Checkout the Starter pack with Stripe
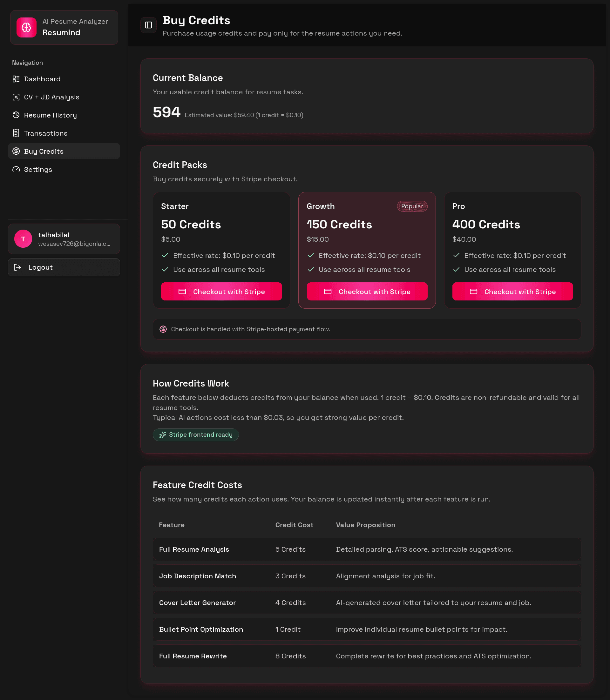 pyautogui.click(x=222, y=292)
